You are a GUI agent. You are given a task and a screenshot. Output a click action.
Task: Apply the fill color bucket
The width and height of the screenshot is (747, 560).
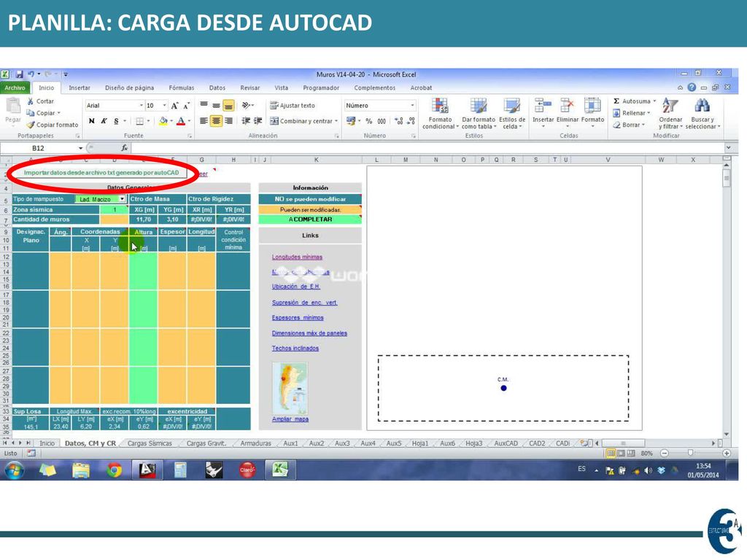pos(163,121)
